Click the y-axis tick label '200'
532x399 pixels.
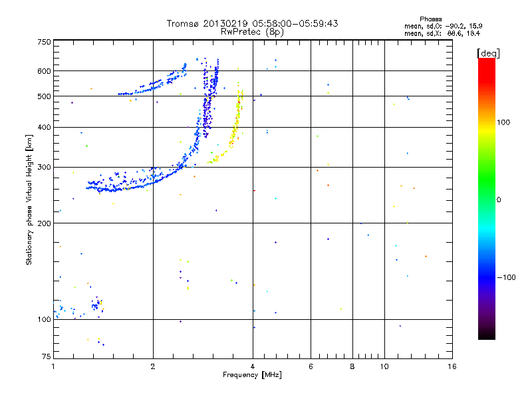tap(44, 223)
